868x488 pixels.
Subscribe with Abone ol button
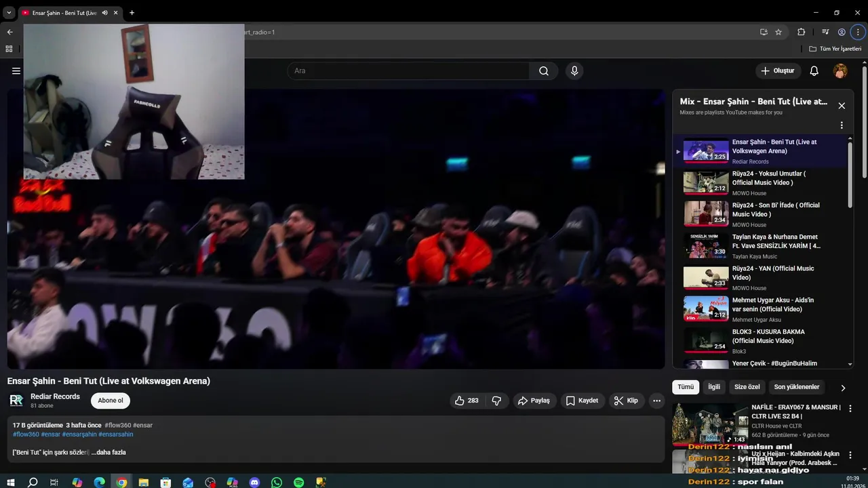111,401
